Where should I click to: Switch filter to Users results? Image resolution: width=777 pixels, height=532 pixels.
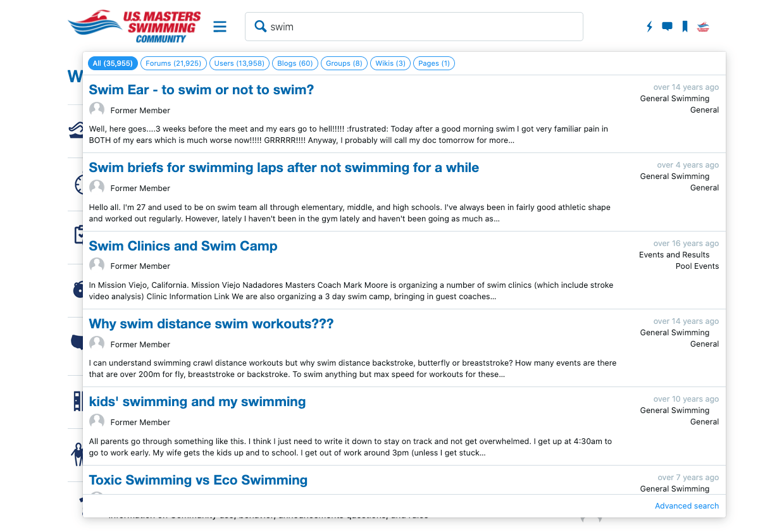tap(239, 63)
